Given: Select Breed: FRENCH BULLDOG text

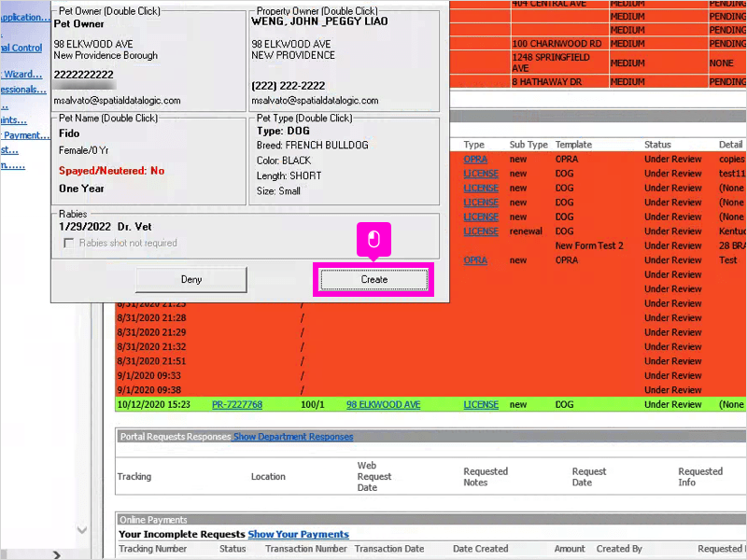Looking at the screenshot, I should [x=313, y=145].
